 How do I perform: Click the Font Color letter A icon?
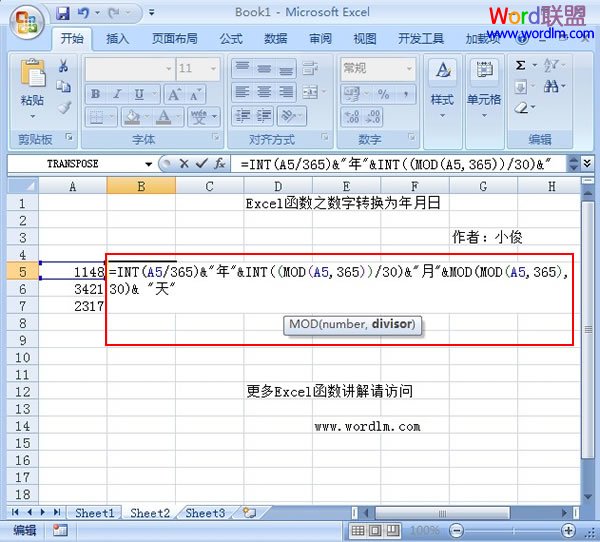pos(164,117)
